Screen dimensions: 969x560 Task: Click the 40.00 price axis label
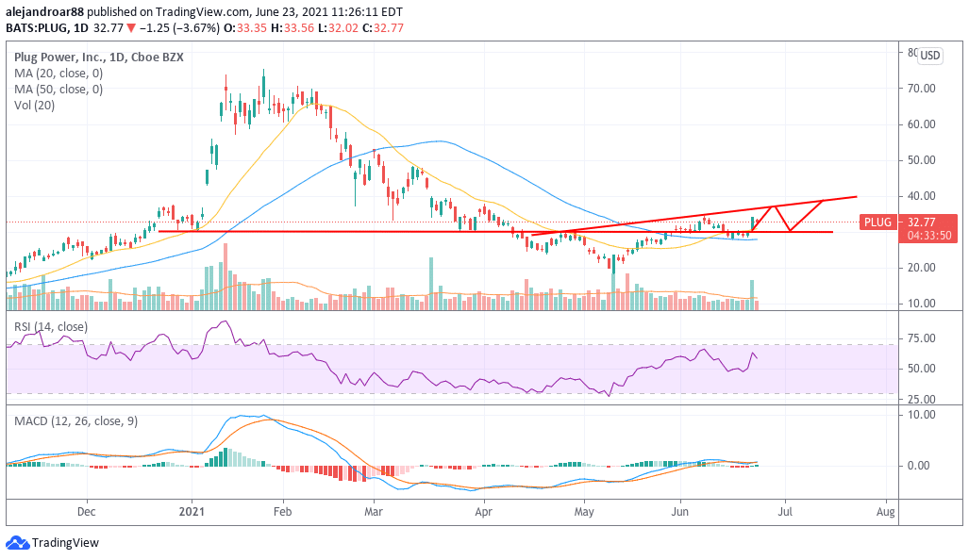pos(921,196)
